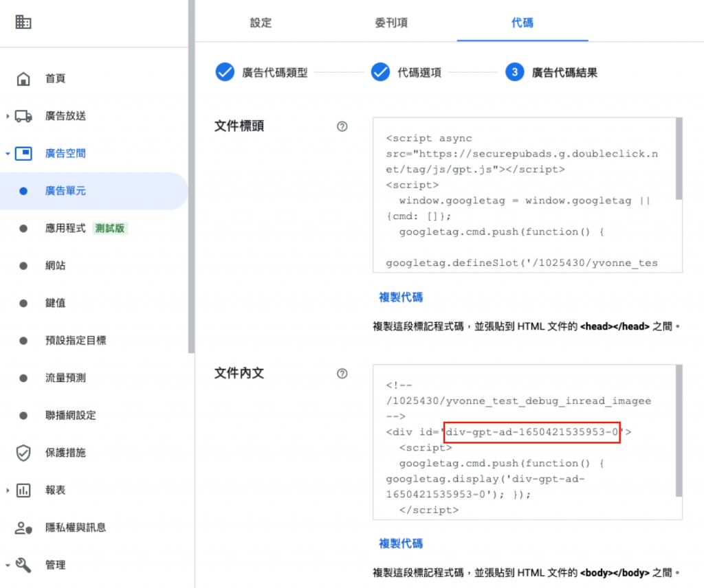Click the 隱私權與訊息 person icon
Viewport: 704px width, 588px height.
click(x=23, y=528)
